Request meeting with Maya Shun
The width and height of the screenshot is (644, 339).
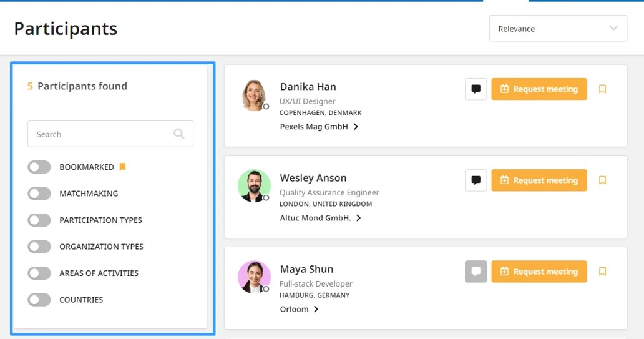[x=539, y=272]
